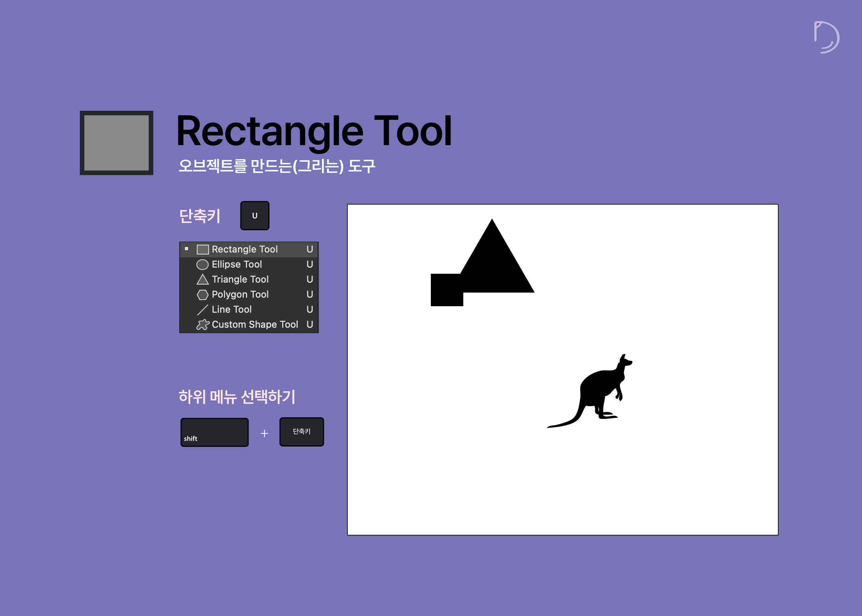Choose the Ellipse Tool menu entry
The image size is (862, 616).
coord(237,264)
